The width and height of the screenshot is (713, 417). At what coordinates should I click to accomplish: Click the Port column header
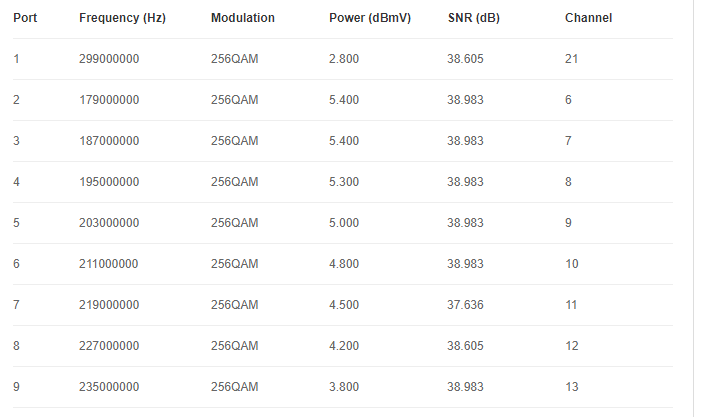click(x=25, y=18)
